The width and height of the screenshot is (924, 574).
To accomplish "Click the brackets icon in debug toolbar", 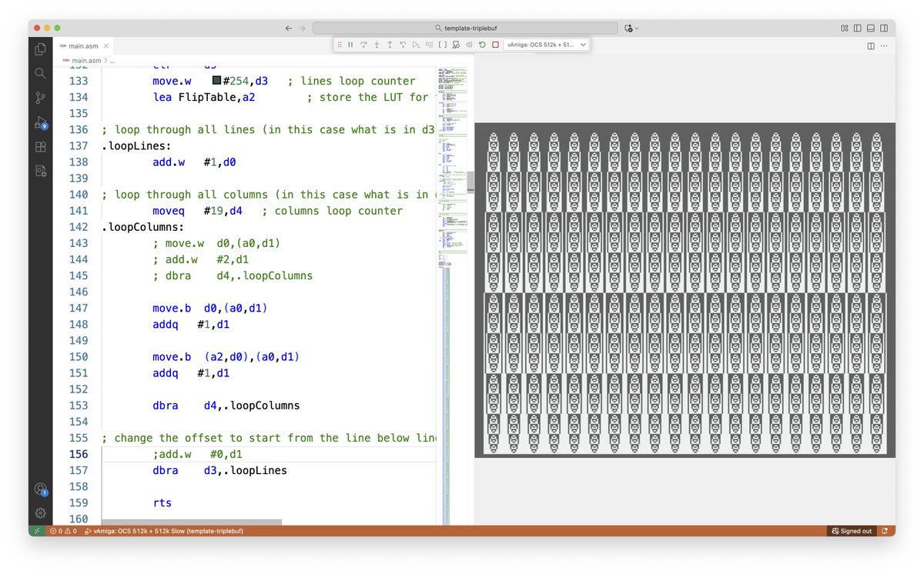I will click(x=443, y=45).
